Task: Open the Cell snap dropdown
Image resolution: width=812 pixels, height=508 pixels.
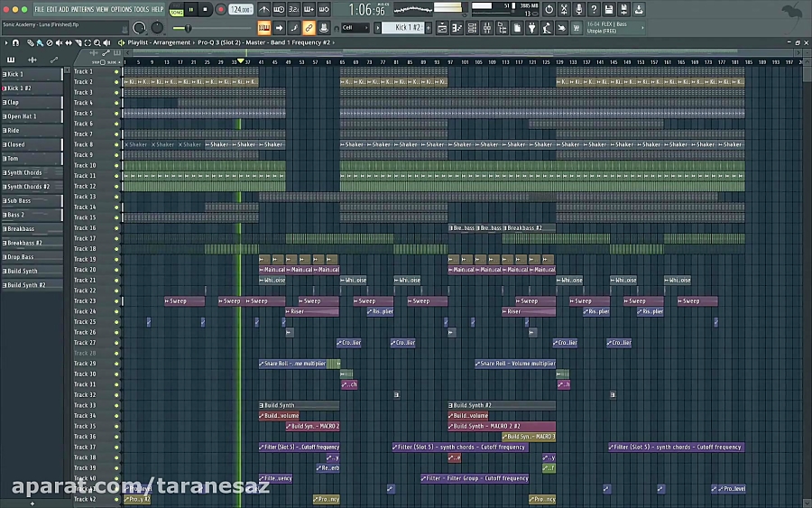Action: (355, 28)
